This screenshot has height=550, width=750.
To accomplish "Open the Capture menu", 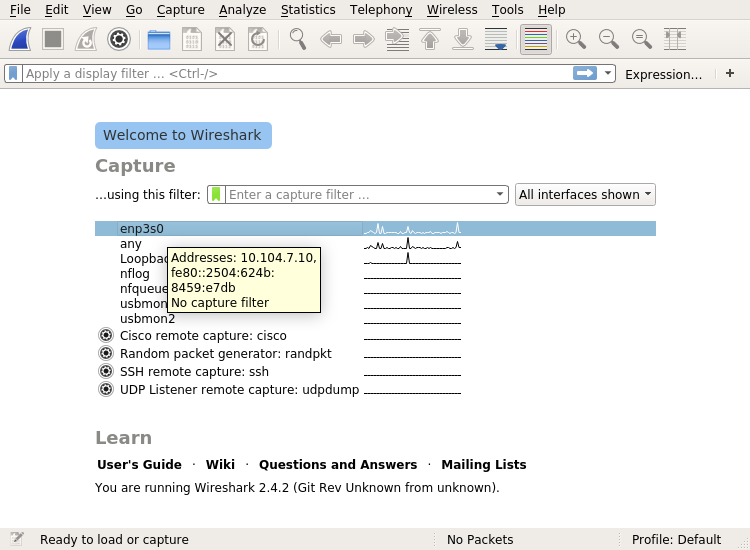I will (x=180, y=10).
